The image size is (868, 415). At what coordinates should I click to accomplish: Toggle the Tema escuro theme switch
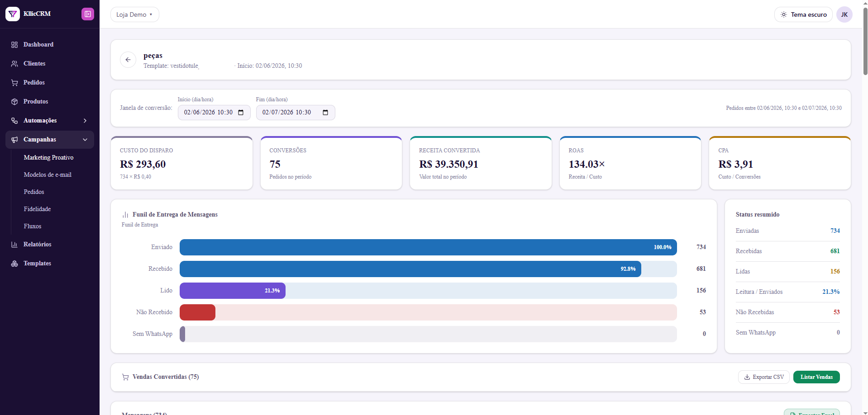(803, 14)
